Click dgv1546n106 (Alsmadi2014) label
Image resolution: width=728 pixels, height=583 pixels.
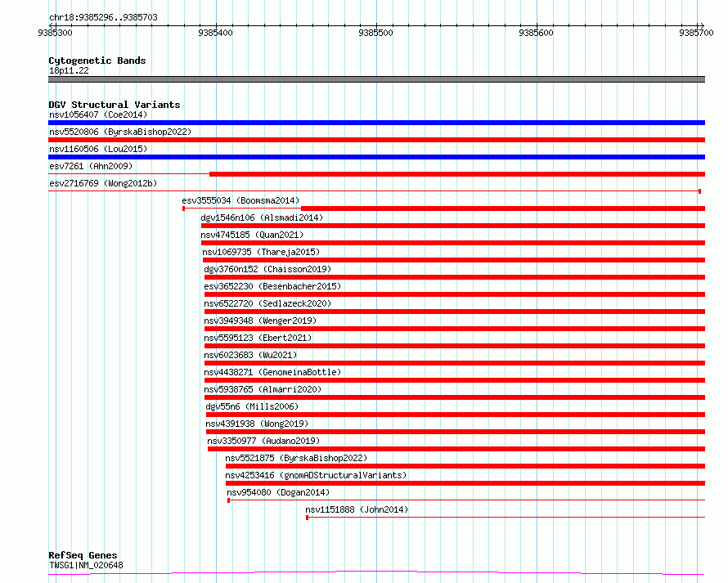coord(262,218)
